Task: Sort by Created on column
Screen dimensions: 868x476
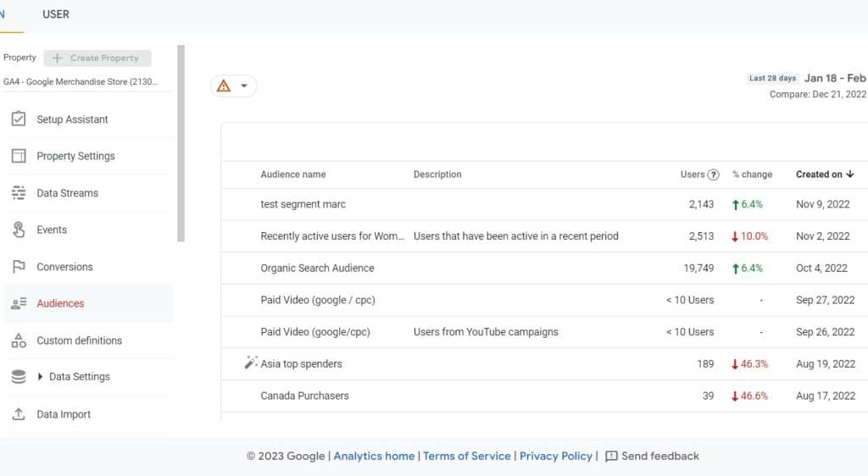Action: click(819, 174)
